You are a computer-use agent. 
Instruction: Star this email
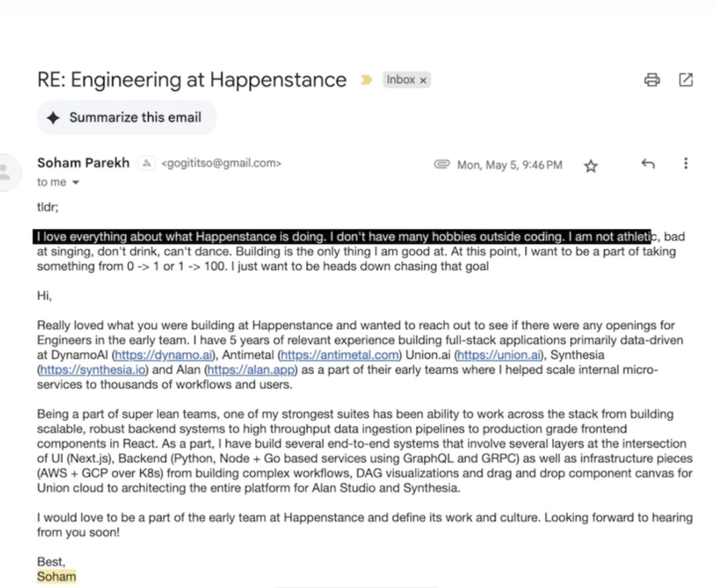pyautogui.click(x=591, y=166)
